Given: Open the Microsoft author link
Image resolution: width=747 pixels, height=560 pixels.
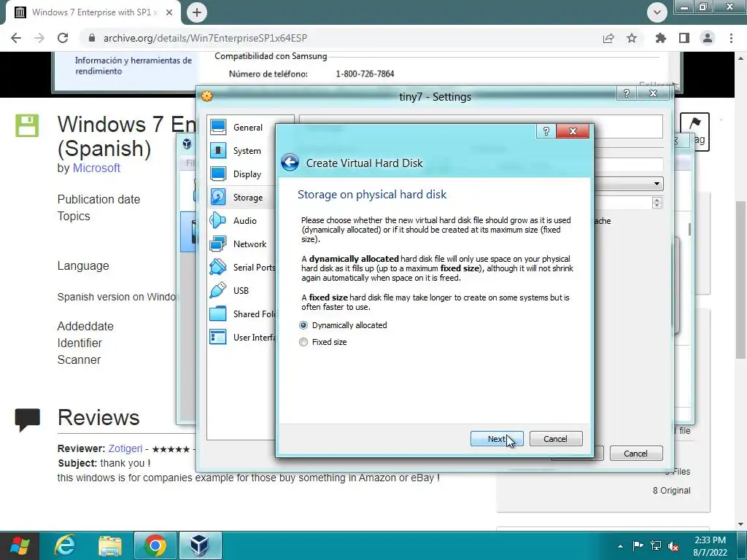Looking at the screenshot, I should (x=96, y=168).
